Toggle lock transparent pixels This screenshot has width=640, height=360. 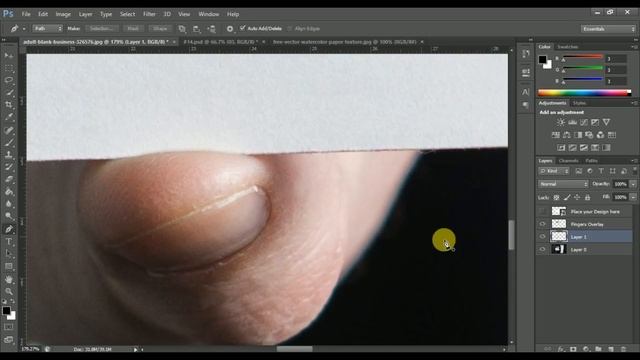coord(556,198)
